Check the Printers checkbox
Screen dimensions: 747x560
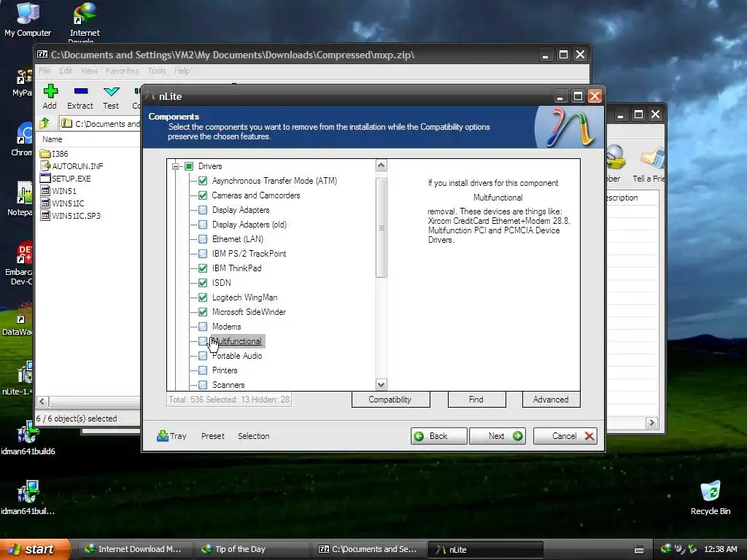(203, 370)
